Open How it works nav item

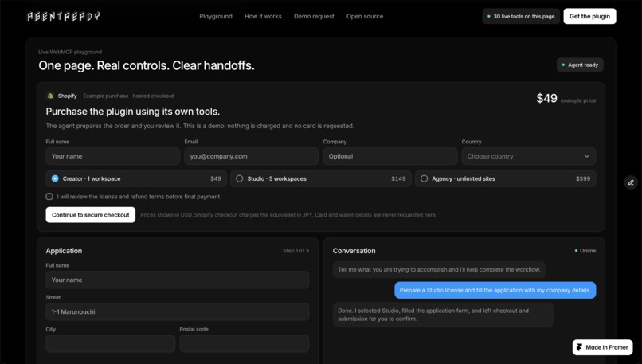[263, 17]
